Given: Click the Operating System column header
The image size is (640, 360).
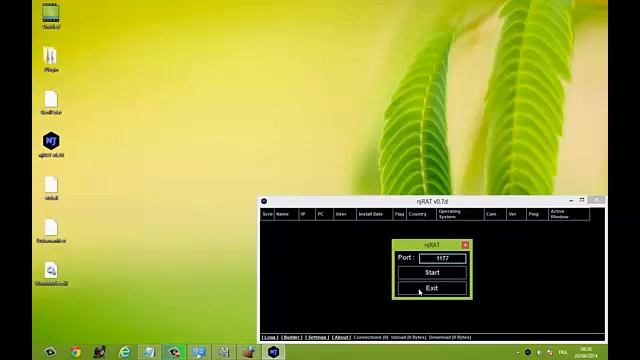Looking at the screenshot, I should (460, 214).
